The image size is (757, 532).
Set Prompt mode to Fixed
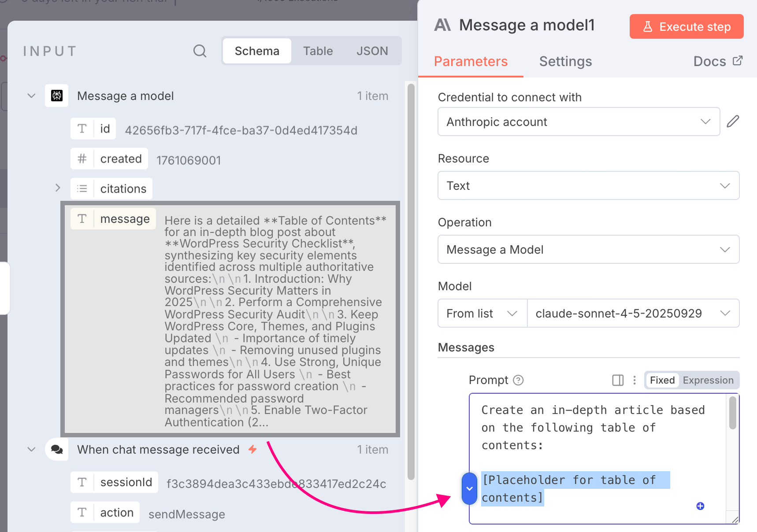click(662, 380)
